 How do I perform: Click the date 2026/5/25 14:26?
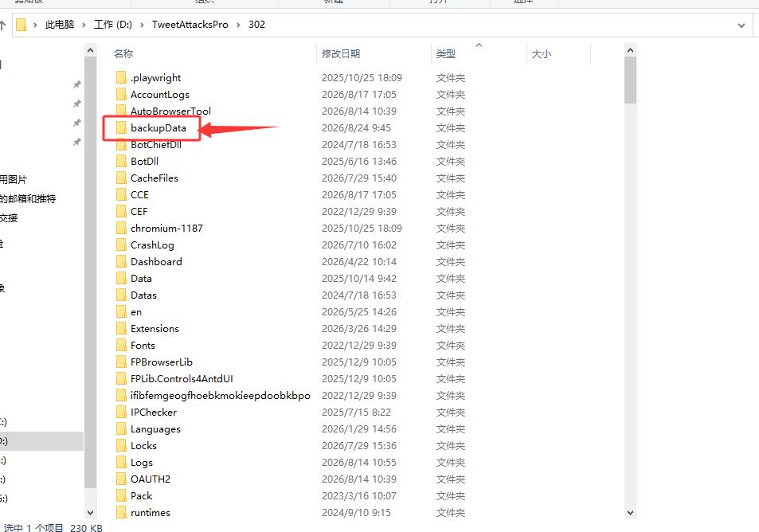pyautogui.click(x=358, y=311)
